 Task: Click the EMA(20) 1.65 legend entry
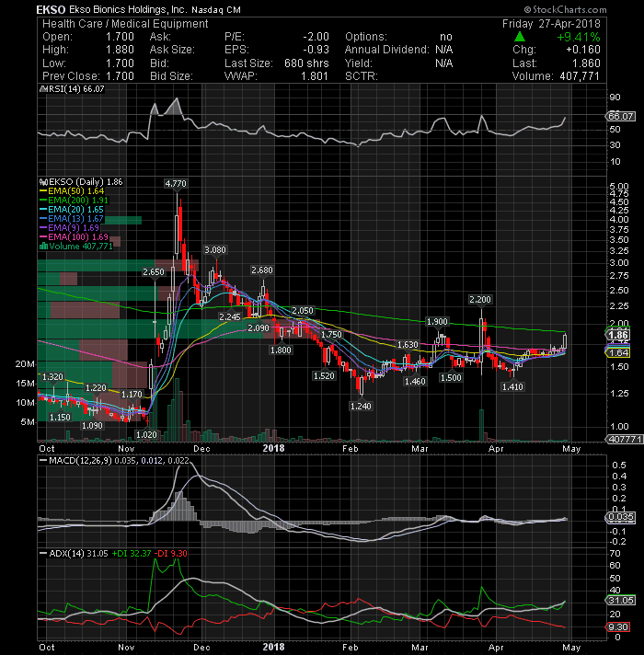click(72, 209)
